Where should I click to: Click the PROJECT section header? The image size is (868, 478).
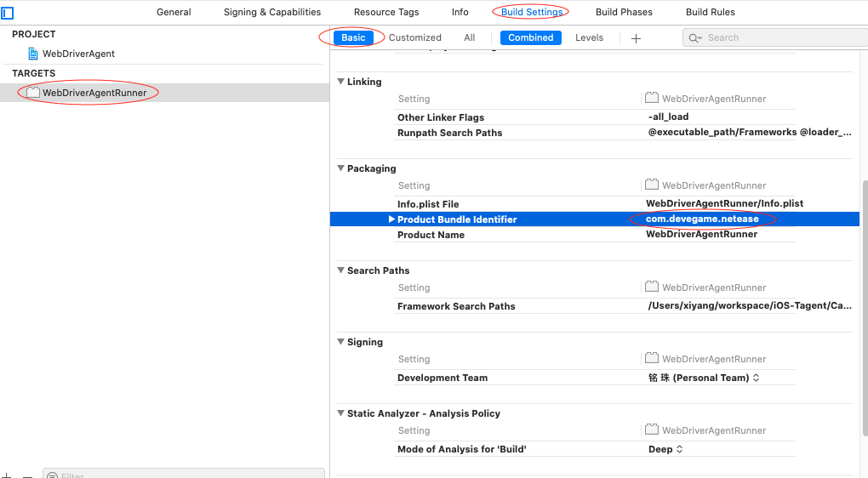(34, 34)
